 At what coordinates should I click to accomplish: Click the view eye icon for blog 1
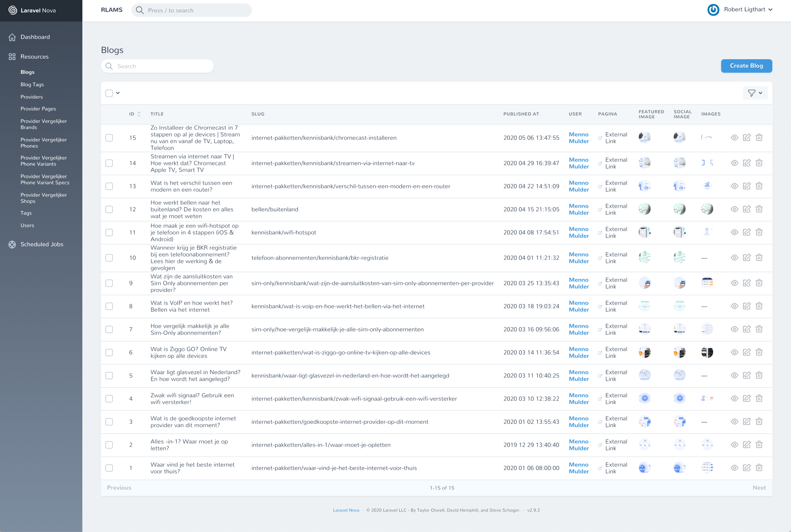[x=734, y=468]
